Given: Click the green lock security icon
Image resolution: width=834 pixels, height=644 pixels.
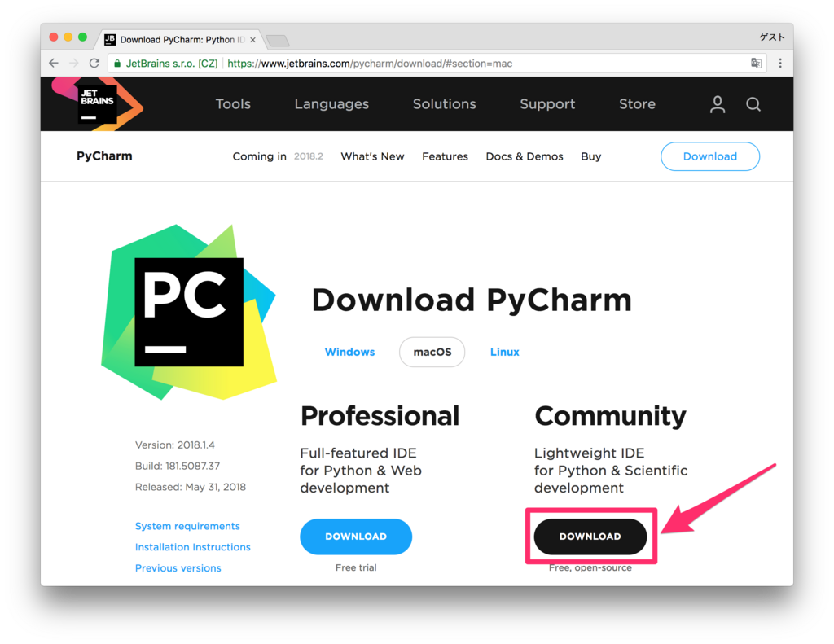Looking at the screenshot, I should [x=117, y=64].
